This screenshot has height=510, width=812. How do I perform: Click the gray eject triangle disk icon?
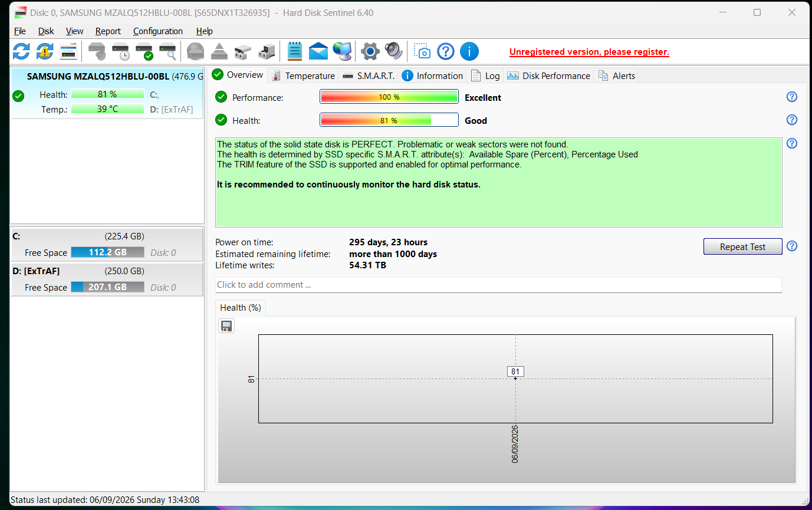click(x=219, y=52)
